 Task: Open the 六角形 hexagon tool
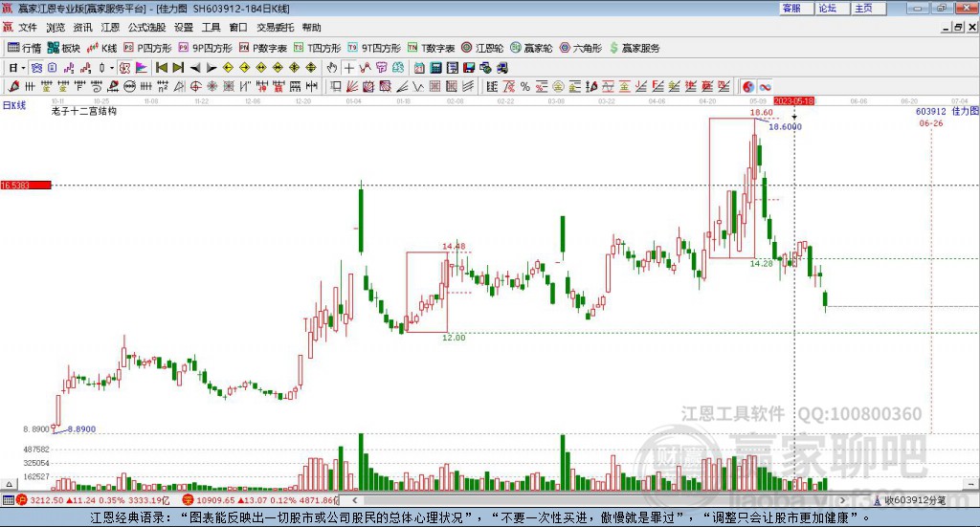(x=581, y=48)
